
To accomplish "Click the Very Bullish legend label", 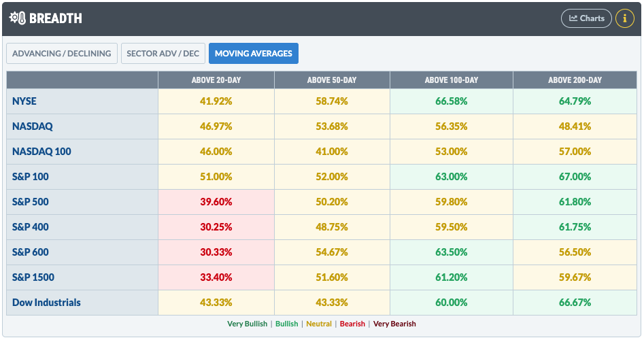I will pos(247,324).
